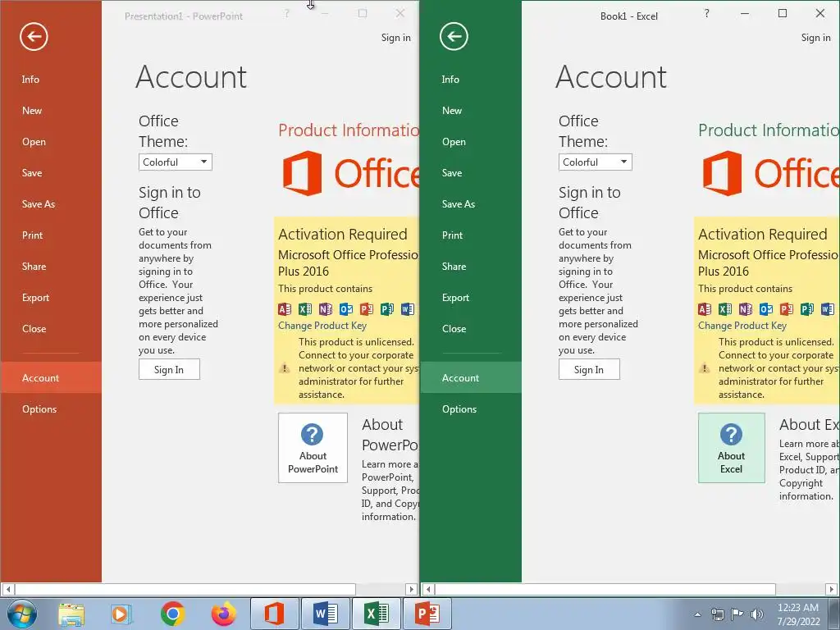Select Options in the PowerPoint sidebar
Image resolution: width=840 pixels, height=630 pixels.
point(39,409)
